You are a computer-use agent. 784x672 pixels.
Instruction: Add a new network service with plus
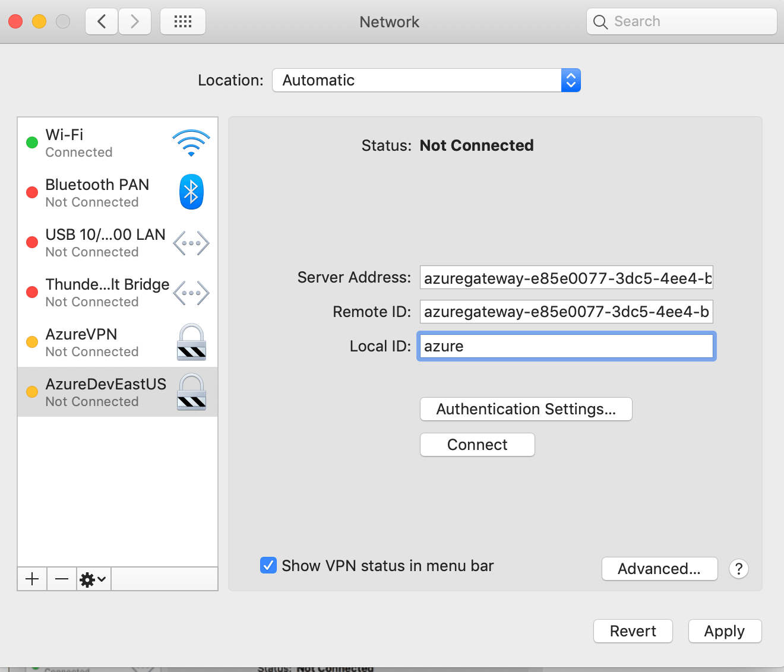[x=32, y=579]
